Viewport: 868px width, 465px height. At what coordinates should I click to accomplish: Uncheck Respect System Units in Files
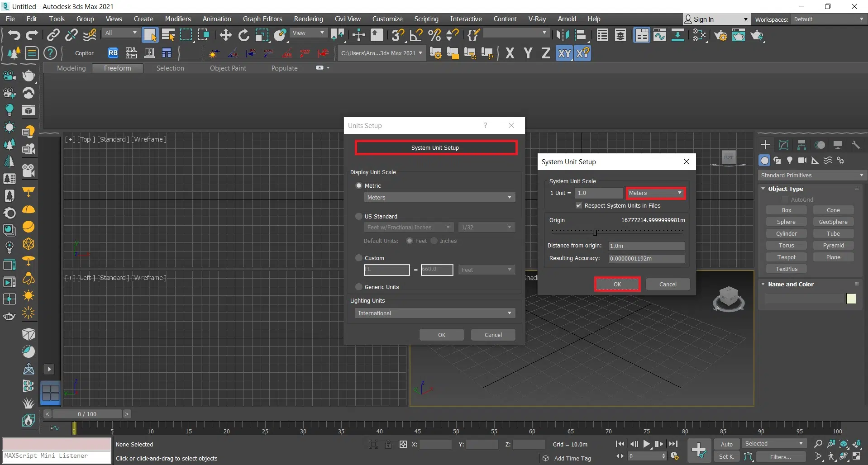pyautogui.click(x=578, y=205)
